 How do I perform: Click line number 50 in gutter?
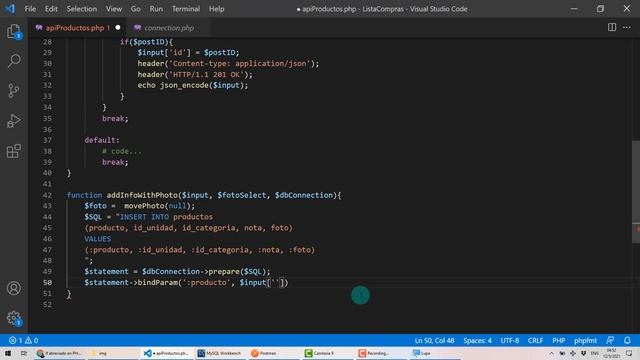(x=47, y=282)
